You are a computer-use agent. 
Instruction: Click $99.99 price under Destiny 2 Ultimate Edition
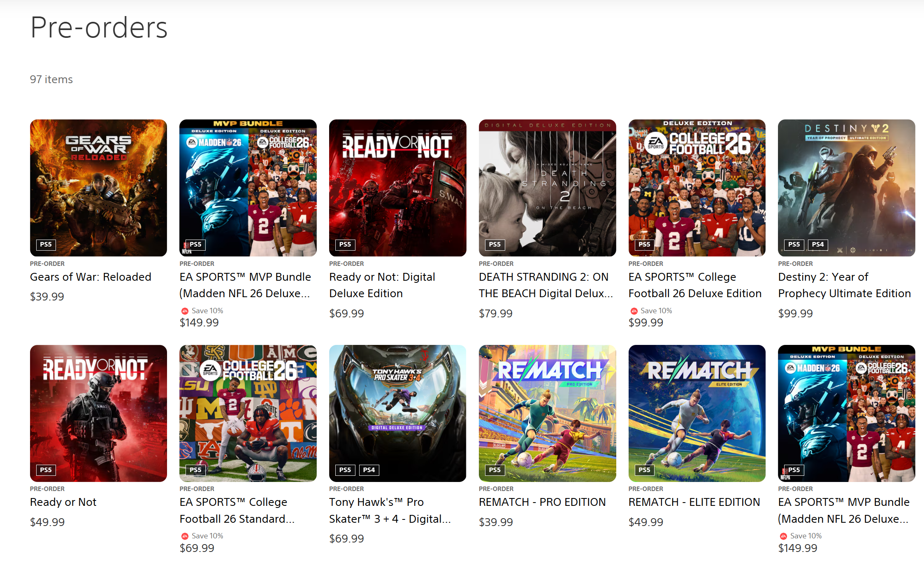pyautogui.click(x=796, y=314)
